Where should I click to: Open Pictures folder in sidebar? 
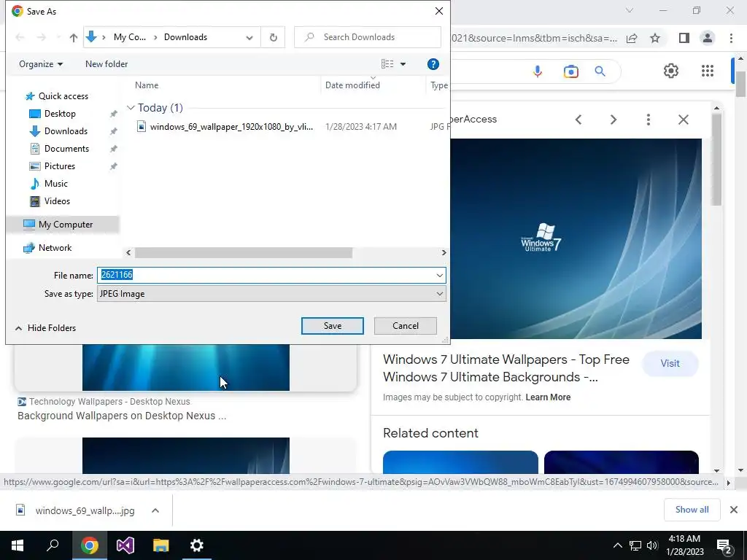59,166
